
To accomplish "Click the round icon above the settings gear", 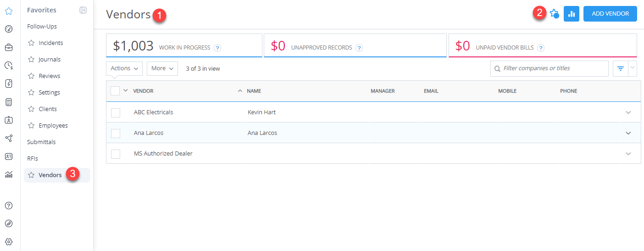I will click(x=9, y=224).
